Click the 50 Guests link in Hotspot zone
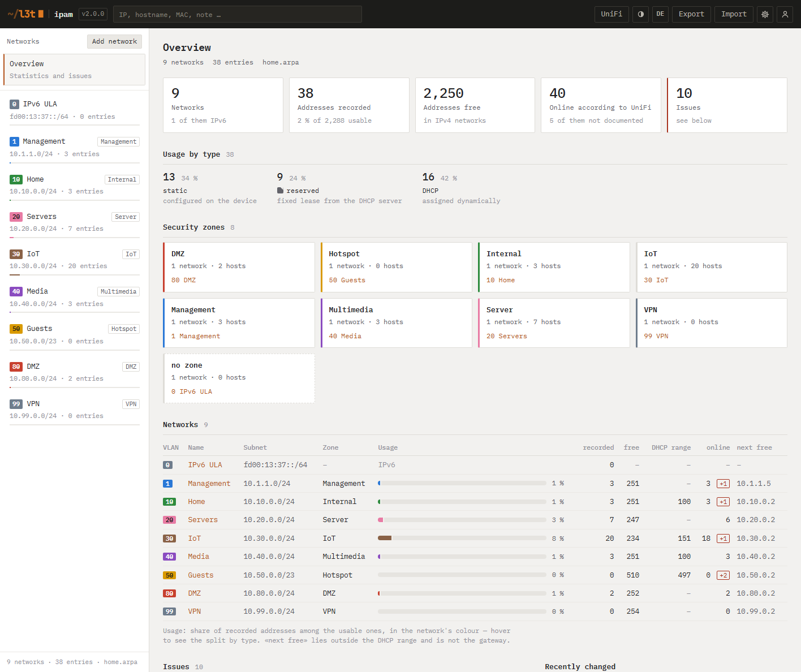 [x=347, y=280]
